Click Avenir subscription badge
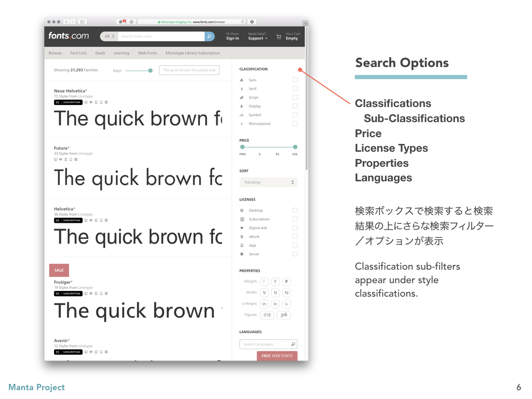This screenshot has width=532, height=399. coord(68,352)
